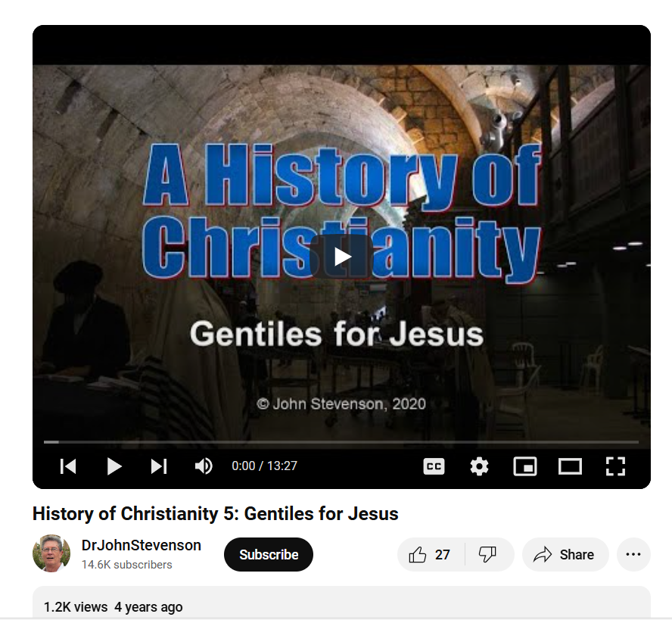Expand the description showing 1.2K views

[341, 603]
